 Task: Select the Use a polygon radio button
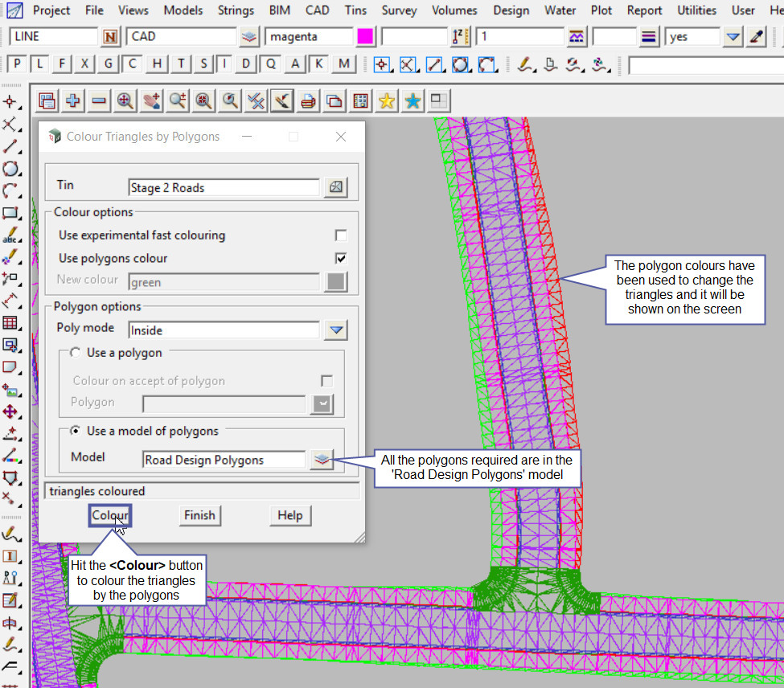76,353
